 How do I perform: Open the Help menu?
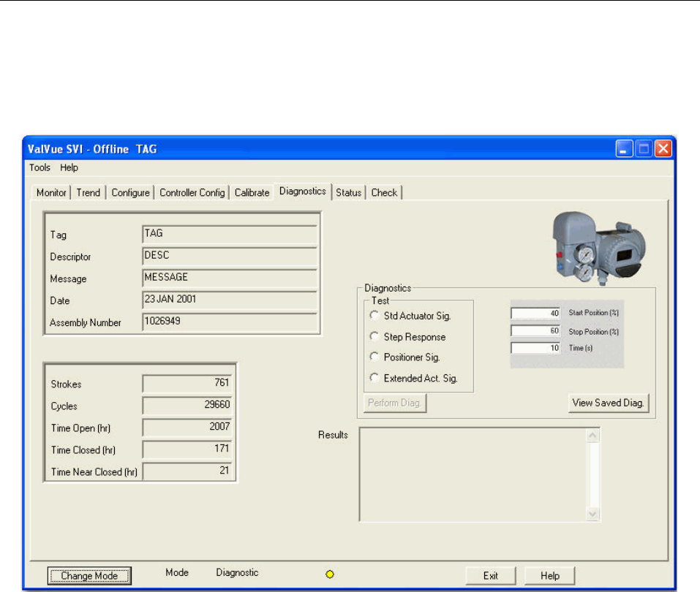69,167
